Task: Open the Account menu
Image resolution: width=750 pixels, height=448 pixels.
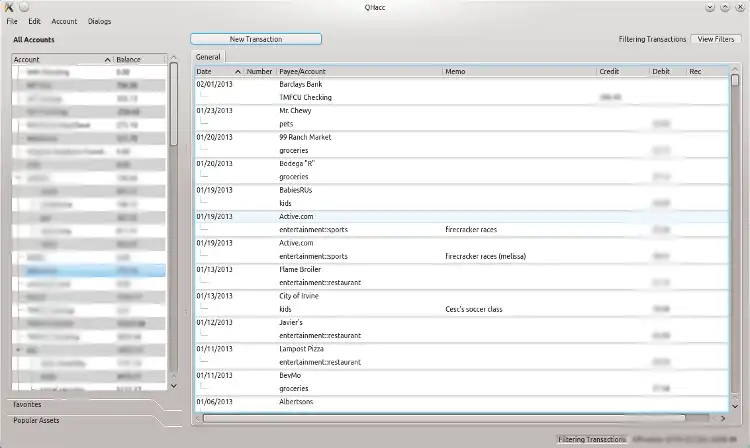Action: (x=64, y=22)
